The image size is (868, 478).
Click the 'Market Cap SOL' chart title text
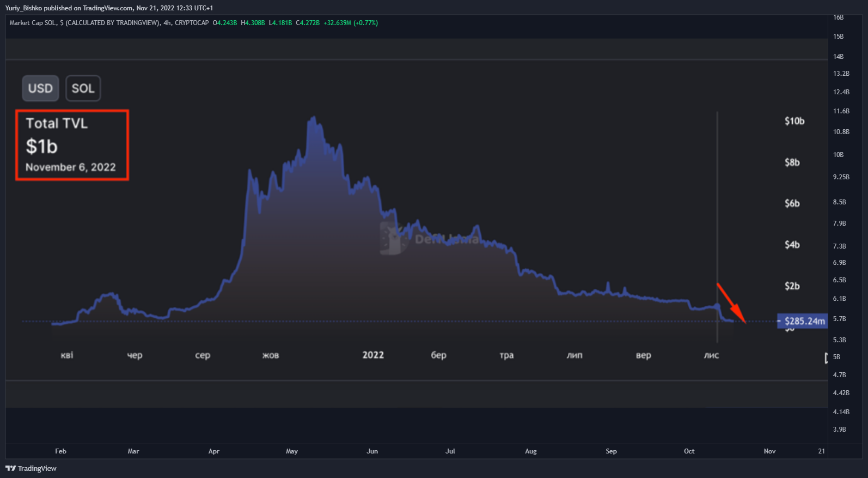[x=33, y=23]
